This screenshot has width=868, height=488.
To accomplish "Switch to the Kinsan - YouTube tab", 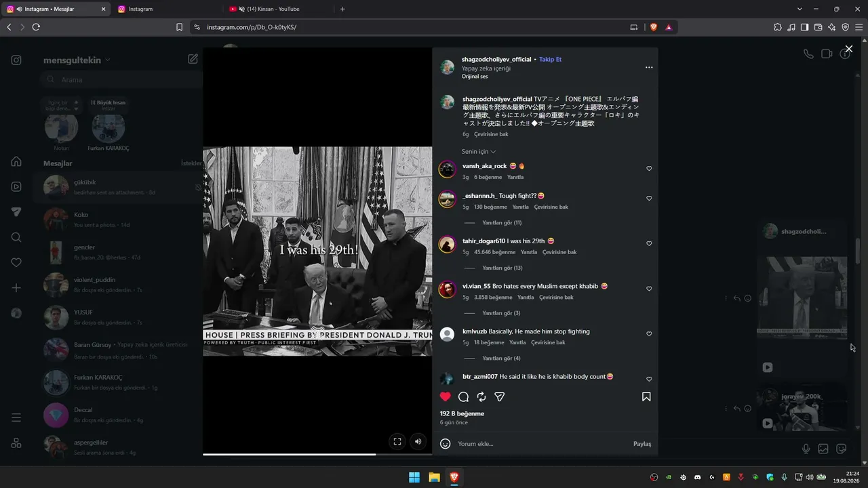I will tap(278, 9).
